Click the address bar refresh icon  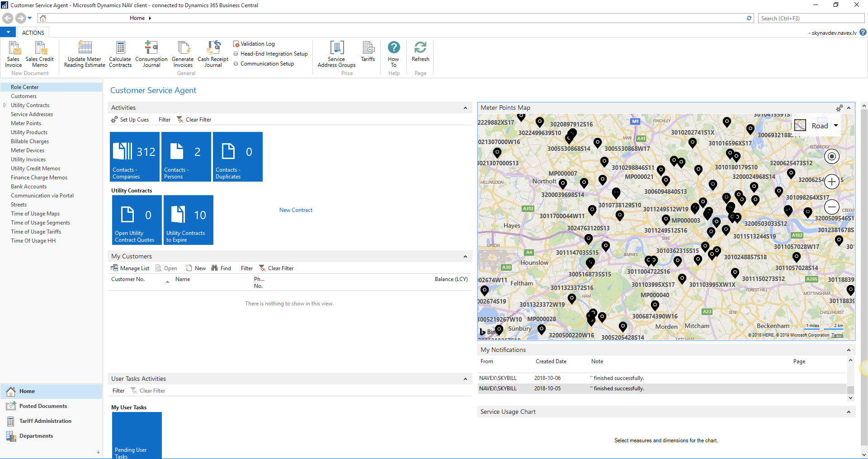[749, 18]
